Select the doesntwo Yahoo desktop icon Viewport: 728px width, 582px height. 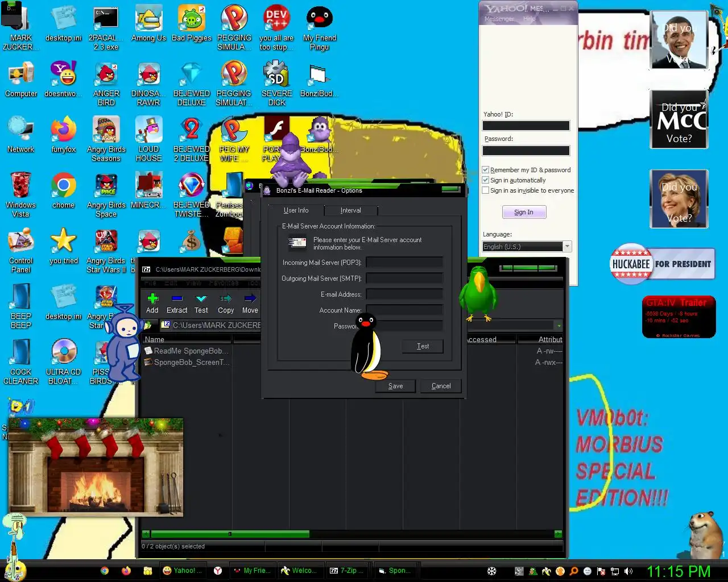pos(63,80)
